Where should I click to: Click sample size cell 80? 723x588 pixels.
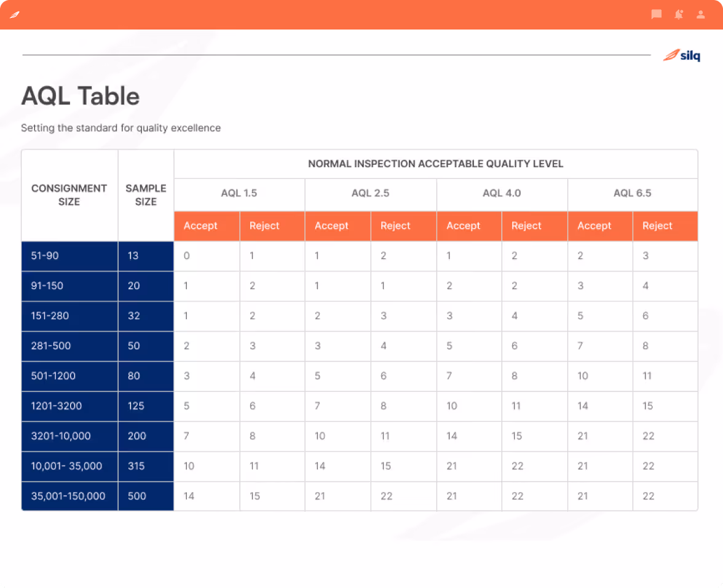(146, 376)
